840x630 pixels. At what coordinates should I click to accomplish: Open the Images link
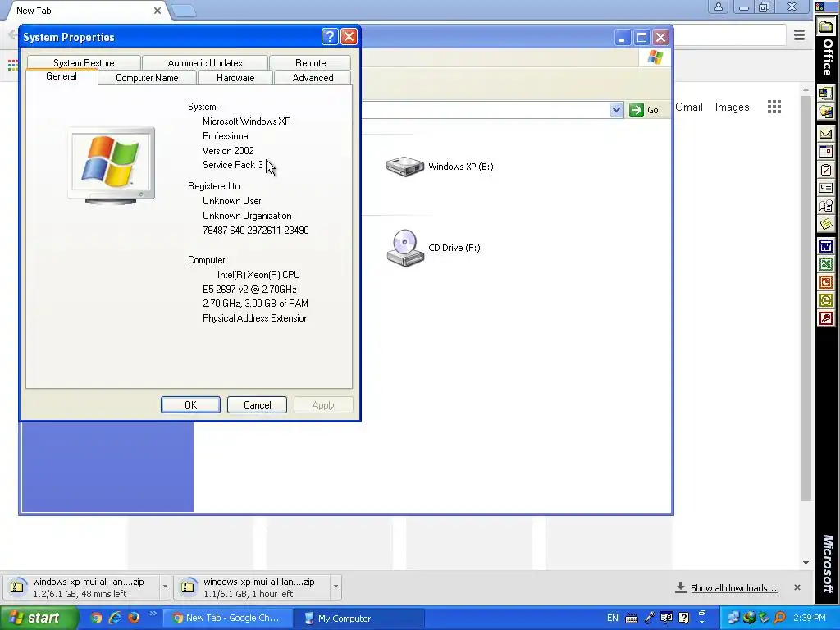pyautogui.click(x=732, y=107)
